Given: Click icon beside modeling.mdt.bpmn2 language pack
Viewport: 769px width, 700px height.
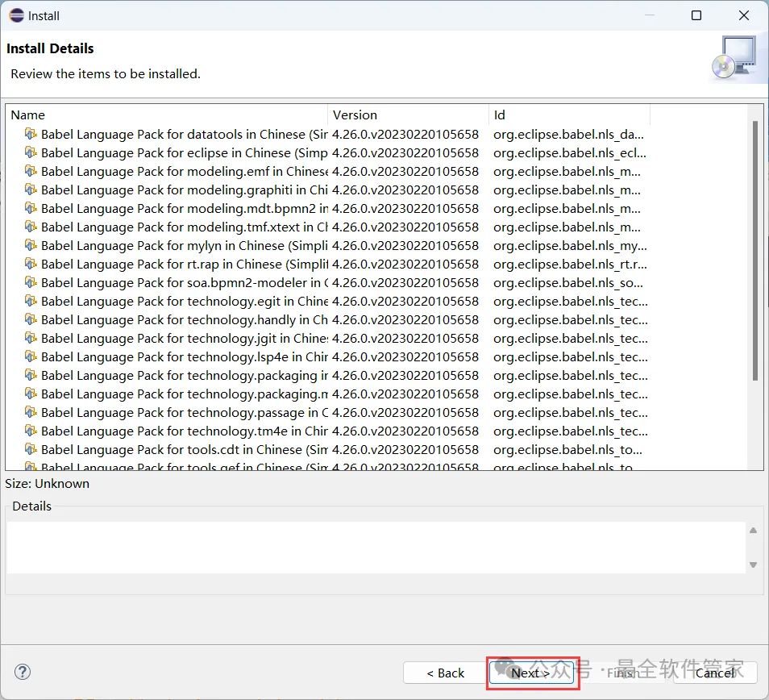Looking at the screenshot, I should coord(31,209).
